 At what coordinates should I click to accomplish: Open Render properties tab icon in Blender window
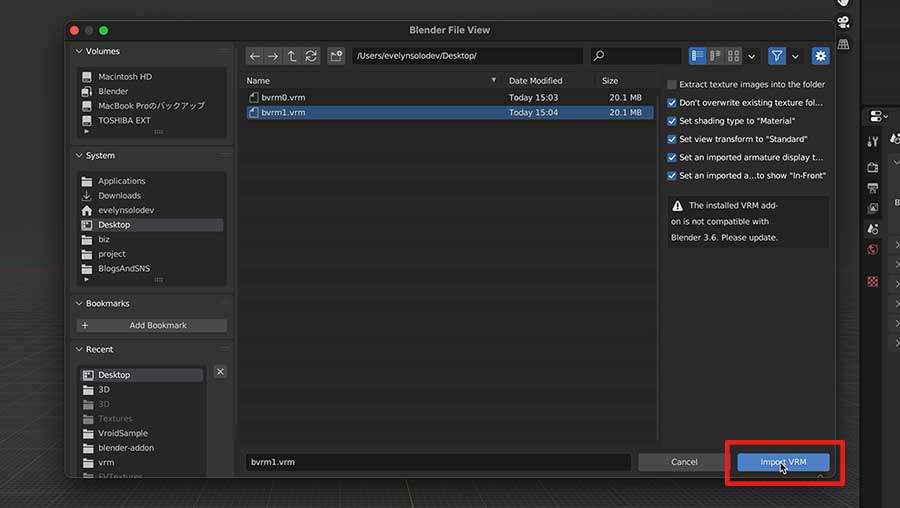872,167
